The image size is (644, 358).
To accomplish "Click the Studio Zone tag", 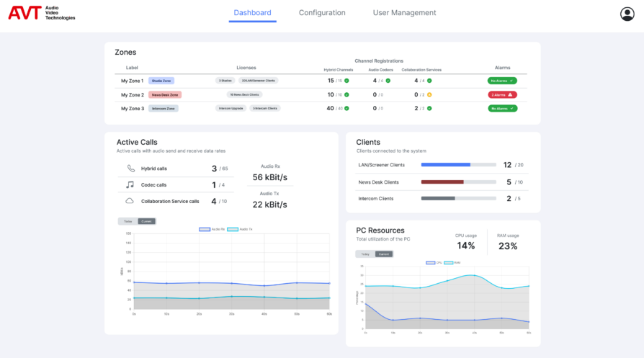I will tap(161, 81).
